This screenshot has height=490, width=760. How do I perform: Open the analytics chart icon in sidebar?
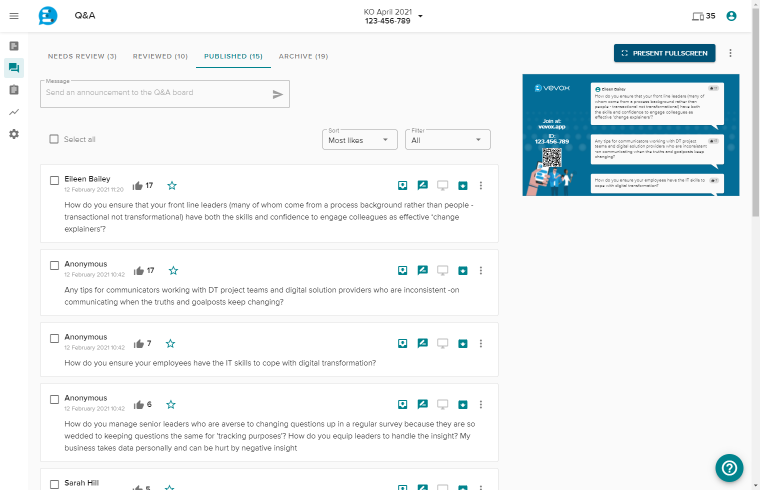(x=14, y=112)
